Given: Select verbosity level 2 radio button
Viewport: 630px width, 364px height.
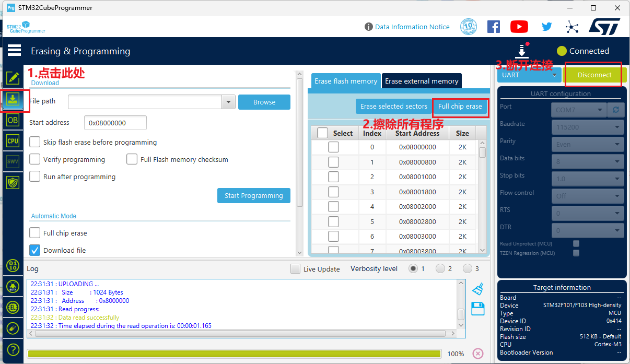Looking at the screenshot, I should coord(440,268).
